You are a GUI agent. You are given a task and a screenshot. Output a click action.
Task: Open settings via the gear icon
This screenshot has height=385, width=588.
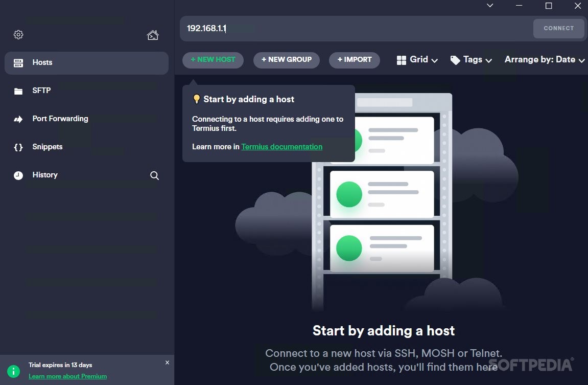click(x=18, y=35)
